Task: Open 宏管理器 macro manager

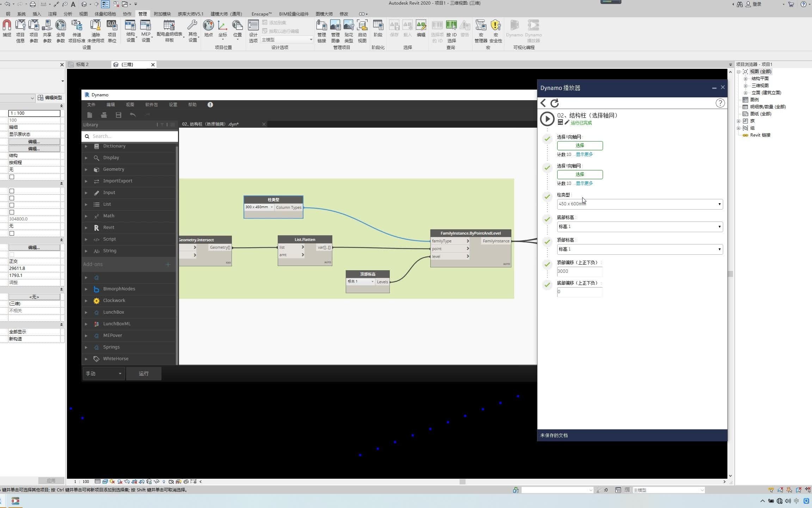Action: (481, 31)
